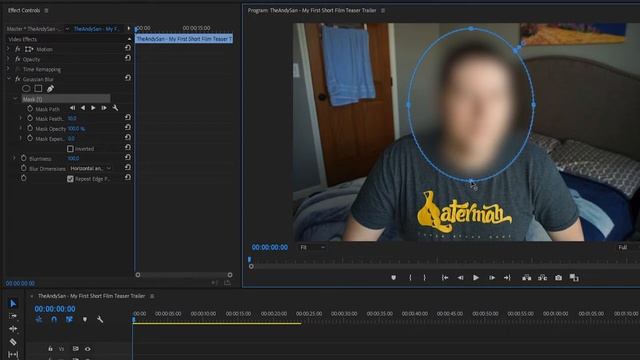The height and width of the screenshot is (360, 640).
Task: Reset the Motion effect
Action: click(128, 48)
